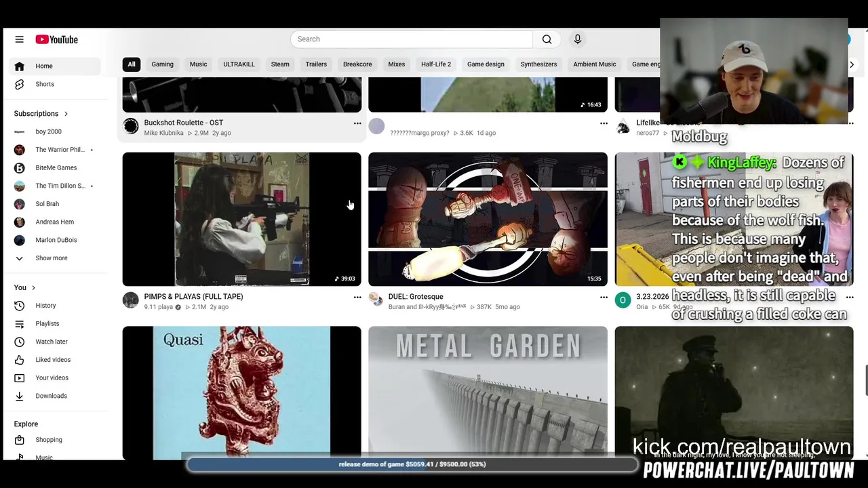Open options for Buckshot Roulette - OST
868x488 pixels.
click(357, 123)
